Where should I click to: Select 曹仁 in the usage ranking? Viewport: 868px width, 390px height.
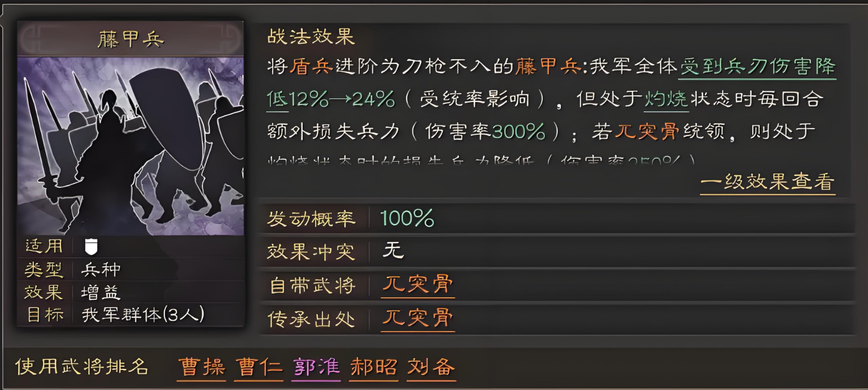[x=258, y=368]
